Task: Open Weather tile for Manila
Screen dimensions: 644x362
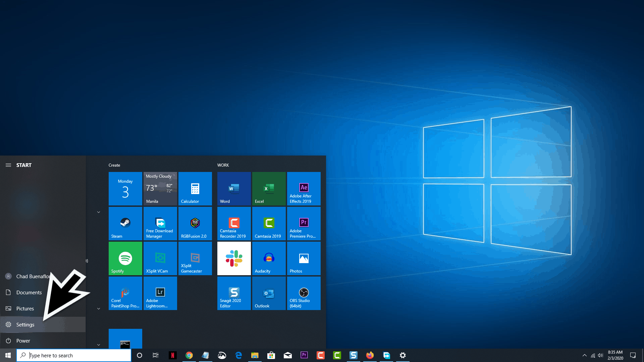Action: tap(160, 189)
